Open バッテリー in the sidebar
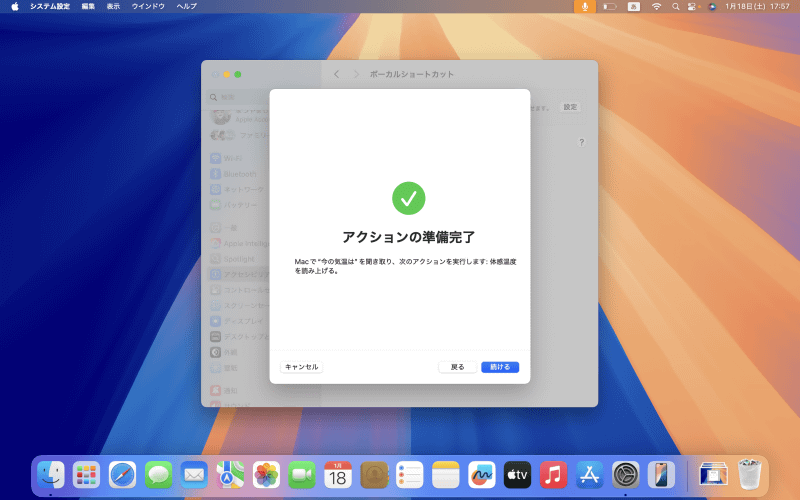Image resolution: width=800 pixels, height=500 pixels. 239,205
